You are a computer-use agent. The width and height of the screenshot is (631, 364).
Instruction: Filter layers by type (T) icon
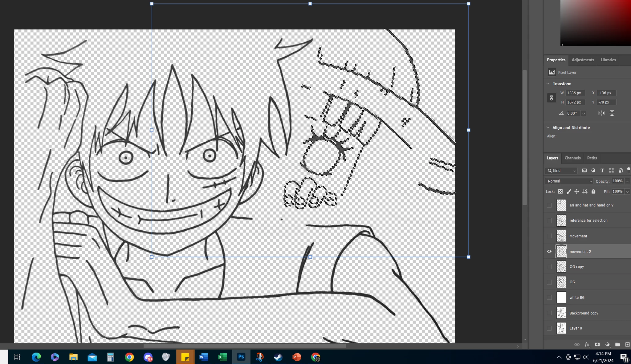point(602,171)
